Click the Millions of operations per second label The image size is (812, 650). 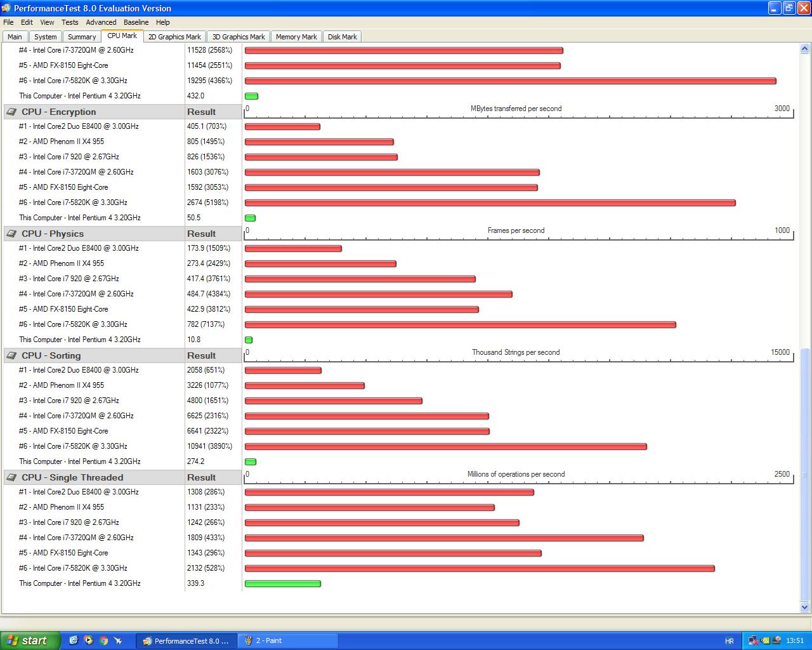click(516, 474)
